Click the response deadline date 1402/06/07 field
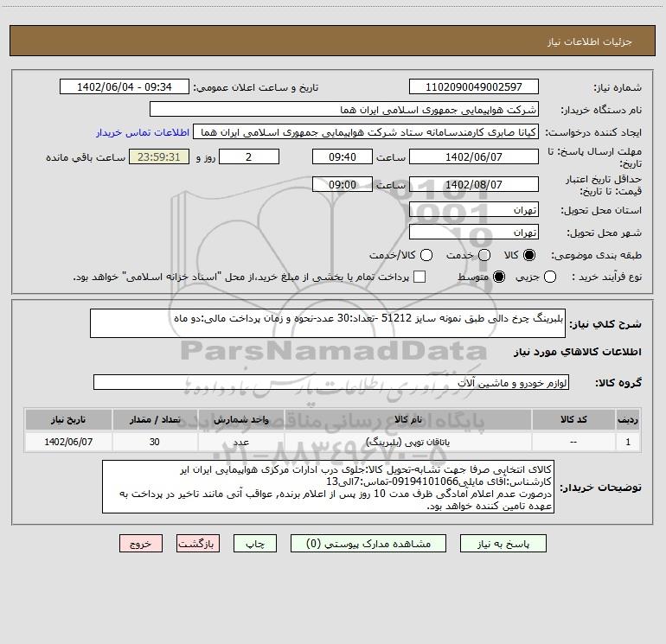The image size is (666, 644). (474, 156)
